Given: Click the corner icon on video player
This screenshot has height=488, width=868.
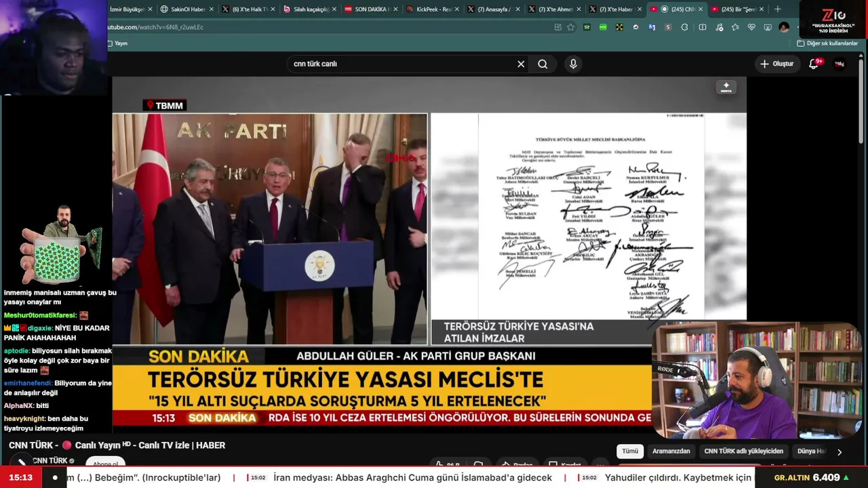Looking at the screenshot, I should pos(726,87).
